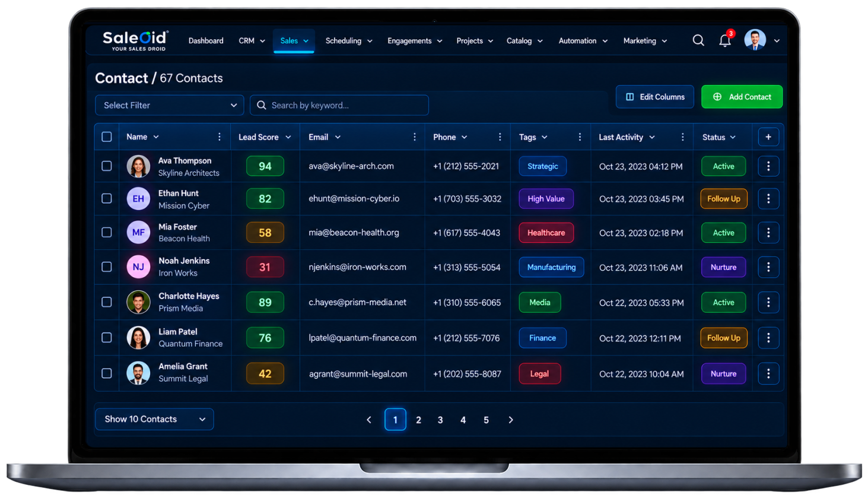Open the Scheduling menu

coord(349,41)
